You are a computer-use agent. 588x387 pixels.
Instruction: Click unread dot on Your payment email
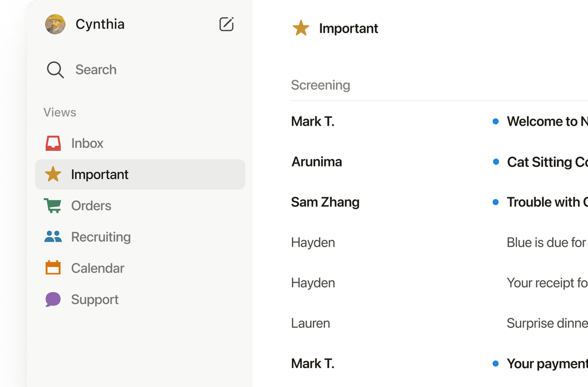(x=496, y=364)
